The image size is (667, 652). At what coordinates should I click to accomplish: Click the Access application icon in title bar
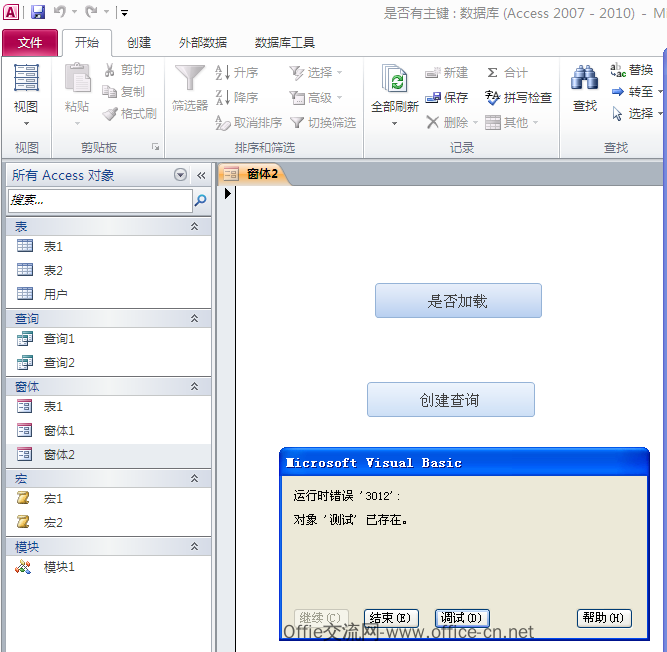[x=11, y=12]
